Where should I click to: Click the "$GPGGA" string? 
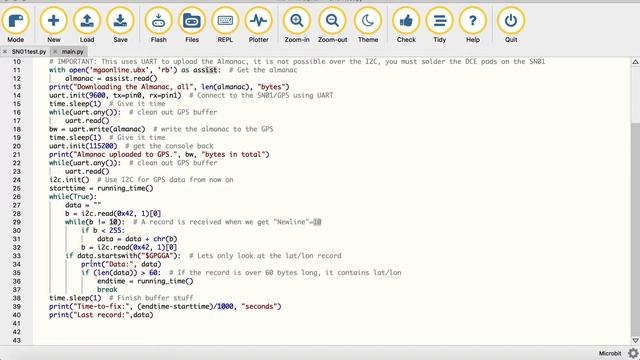point(158,256)
